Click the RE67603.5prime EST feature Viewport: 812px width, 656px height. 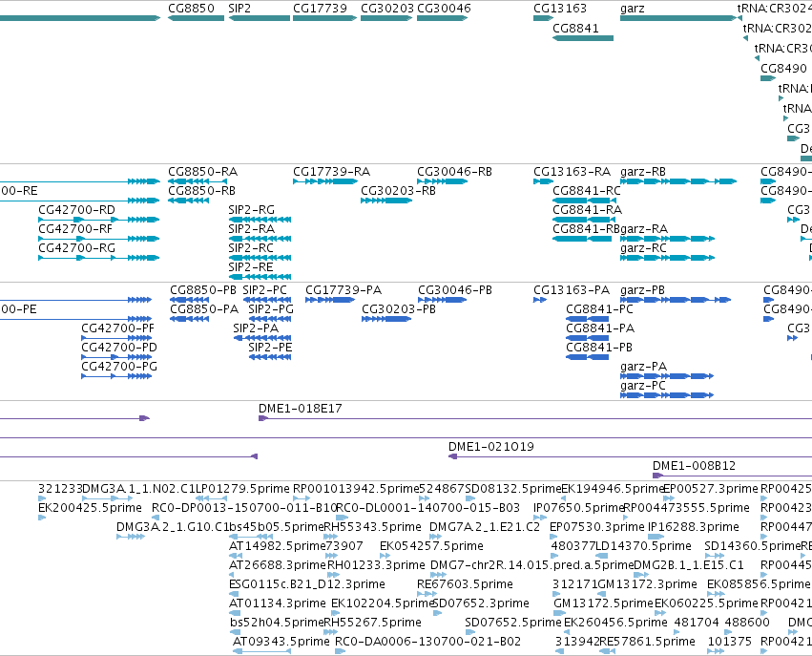pyautogui.click(x=427, y=594)
